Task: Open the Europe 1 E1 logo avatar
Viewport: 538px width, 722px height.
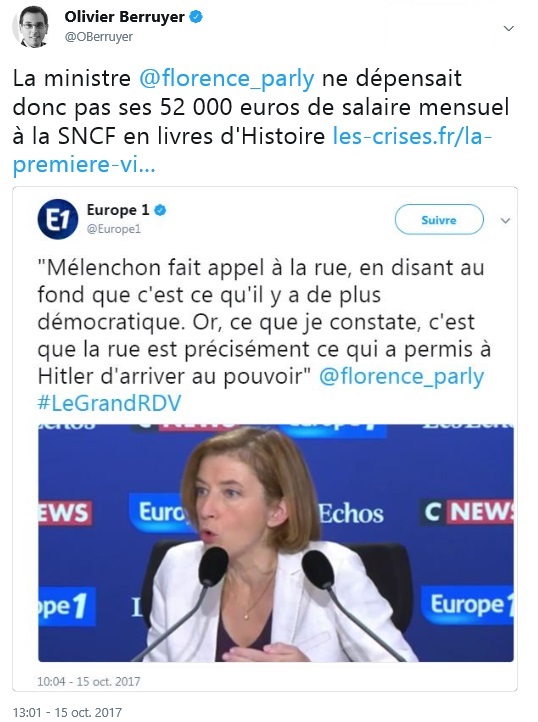Action: 58,219
